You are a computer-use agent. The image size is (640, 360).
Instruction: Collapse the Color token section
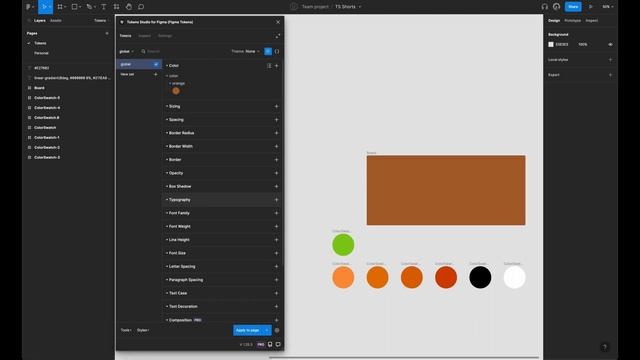point(172,65)
